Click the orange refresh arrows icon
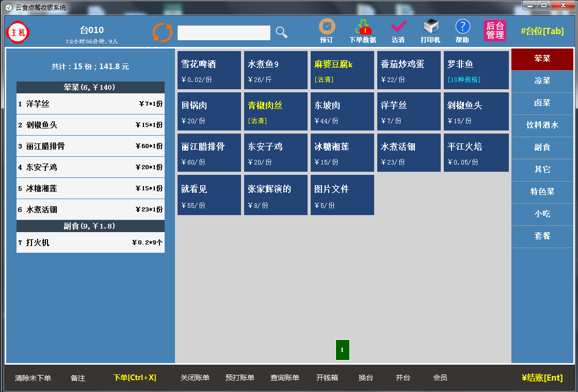This screenshot has height=392, width=578. coord(163,32)
